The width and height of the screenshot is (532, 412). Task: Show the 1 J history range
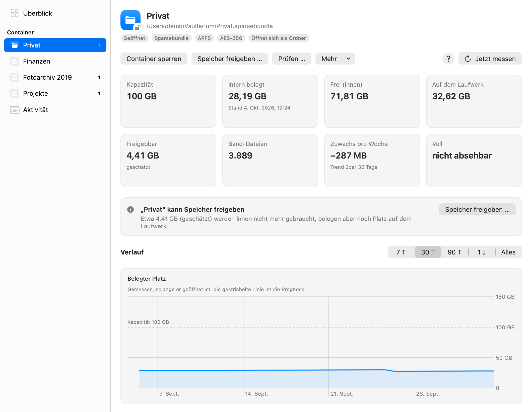tap(482, 252)
